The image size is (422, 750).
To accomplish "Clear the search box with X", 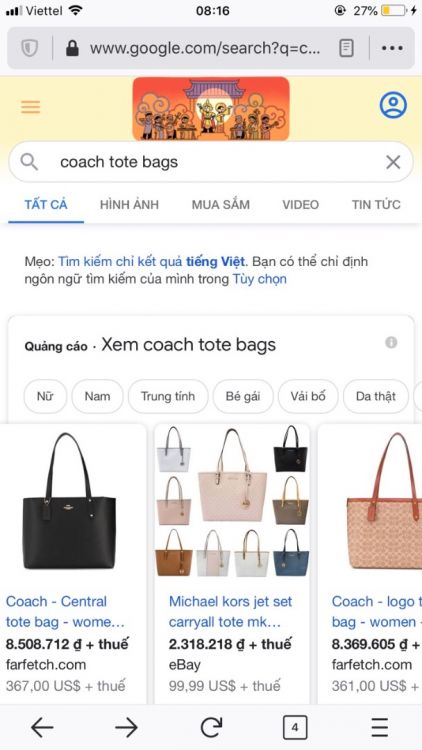I will pyautogui.click(x=393, y=162).
